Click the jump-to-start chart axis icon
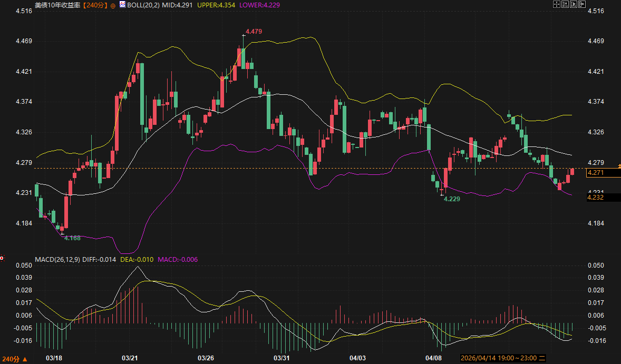 (x=565, y=4)
